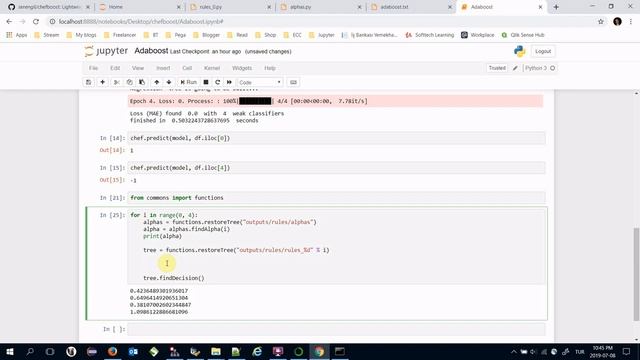Image resolution: width=640 pixels, height=360 pixels.
Task: Click the tree.findDecision() line
Action: 173,278
